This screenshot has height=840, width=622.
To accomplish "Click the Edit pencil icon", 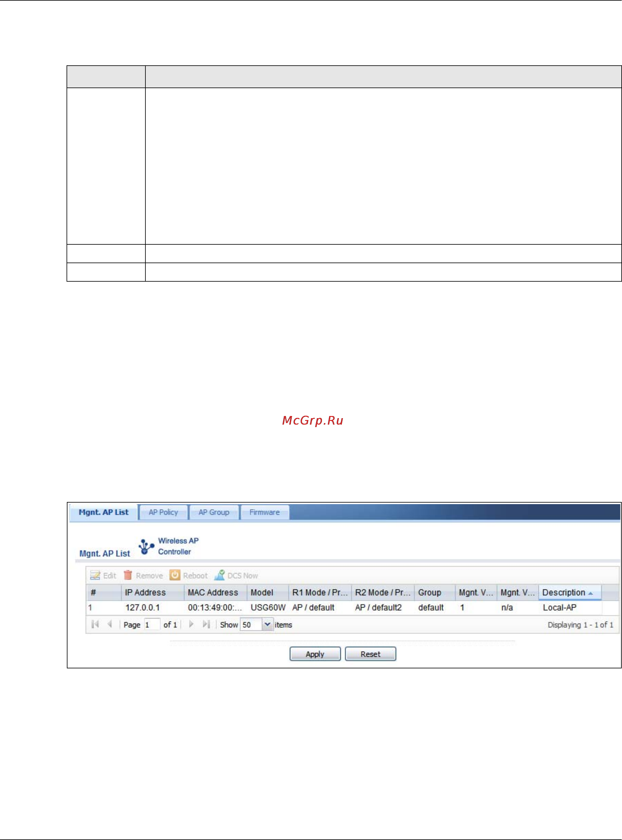I will coord(95,575).
